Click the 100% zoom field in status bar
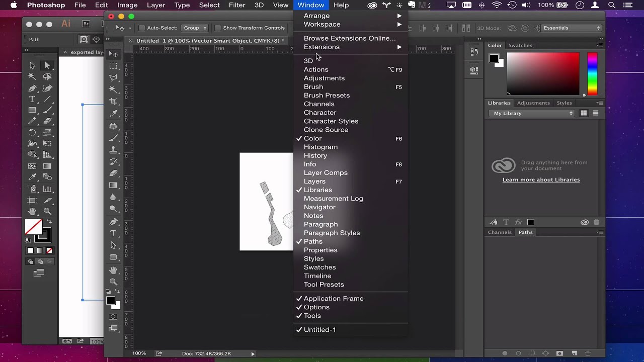The width and height of the screenshot is (644, 362). tap(140, 353)
